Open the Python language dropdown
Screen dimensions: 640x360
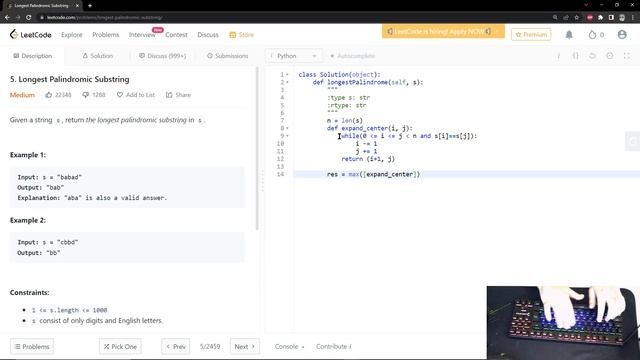(293, 56)
